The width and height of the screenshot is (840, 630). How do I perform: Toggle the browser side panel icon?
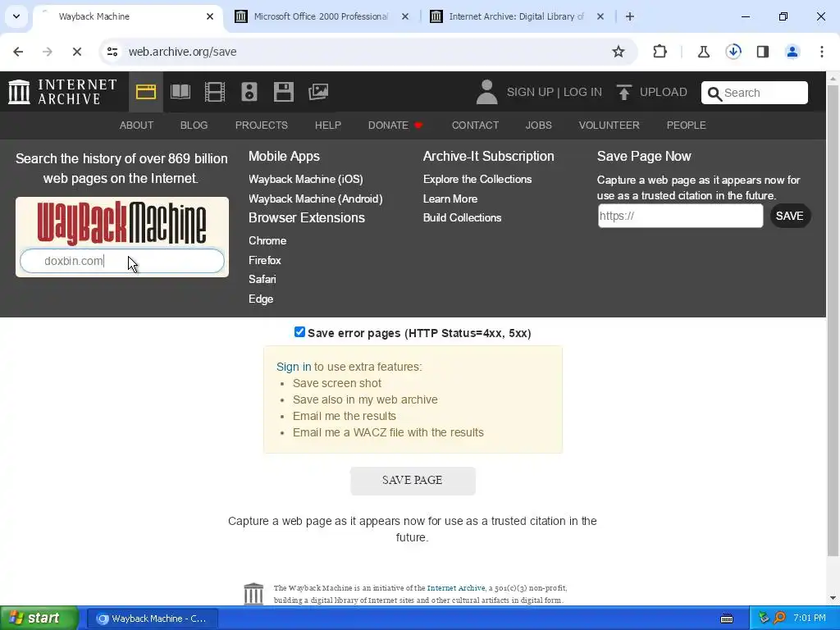[x=763, y=52]
